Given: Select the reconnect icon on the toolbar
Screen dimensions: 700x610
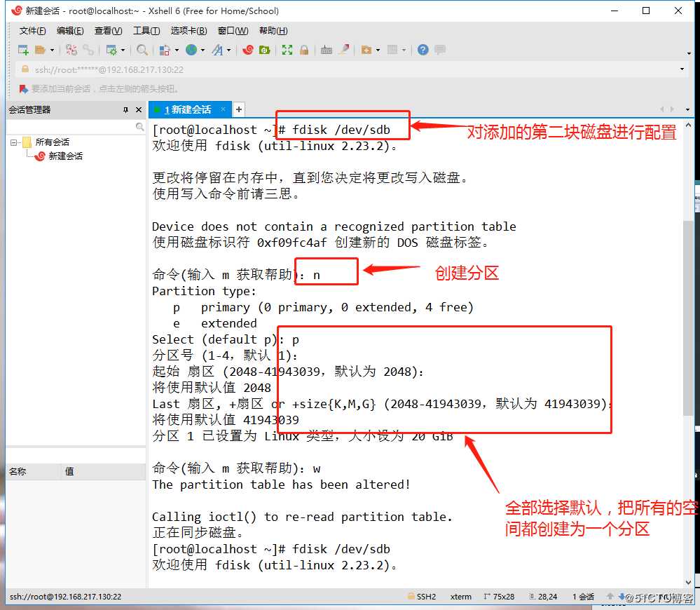Looking at the screenshot, I should pos(69,50).
